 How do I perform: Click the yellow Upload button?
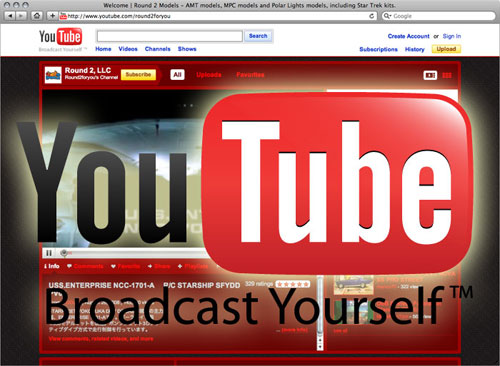(446, 49)
